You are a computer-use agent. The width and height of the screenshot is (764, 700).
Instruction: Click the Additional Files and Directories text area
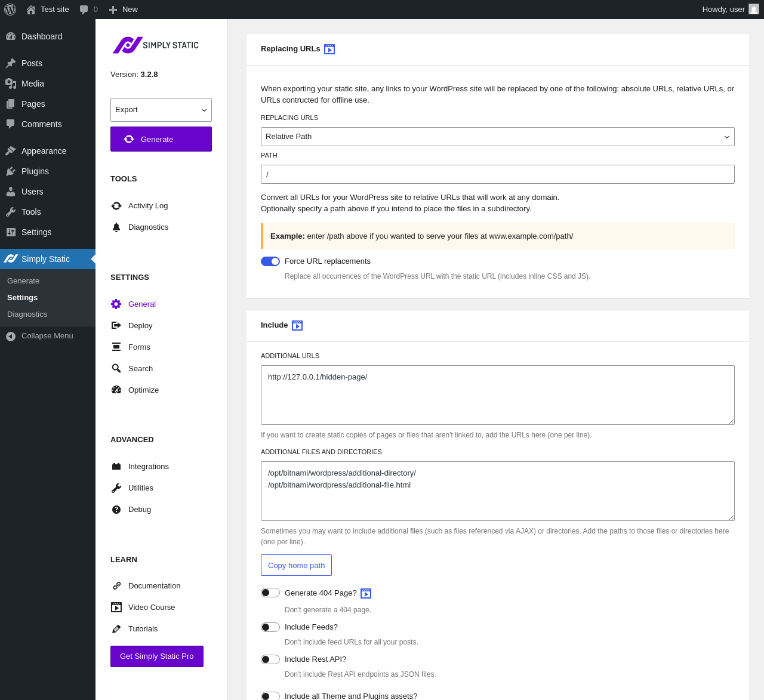498,491
